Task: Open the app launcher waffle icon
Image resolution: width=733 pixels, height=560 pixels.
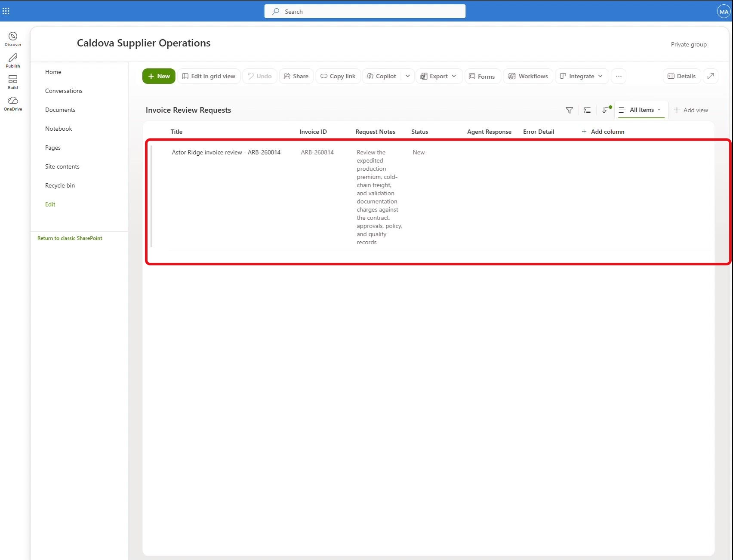Action: (6, 11)
